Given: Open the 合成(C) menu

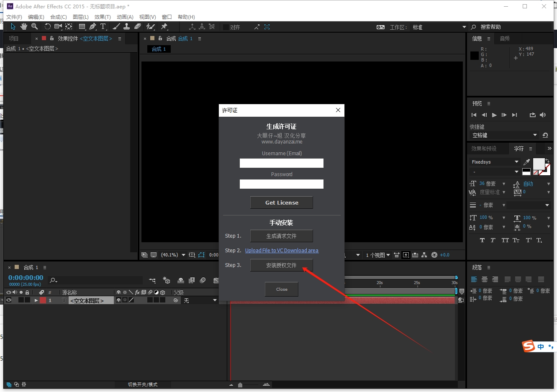Looking at the screenshot, I should point(59,17).
